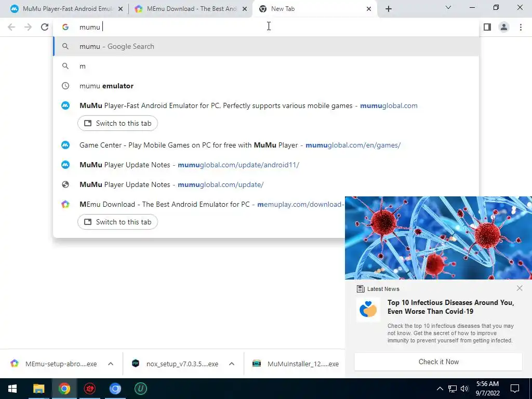Open MEmu Download memuplay.com suggestion

[199, 204]
